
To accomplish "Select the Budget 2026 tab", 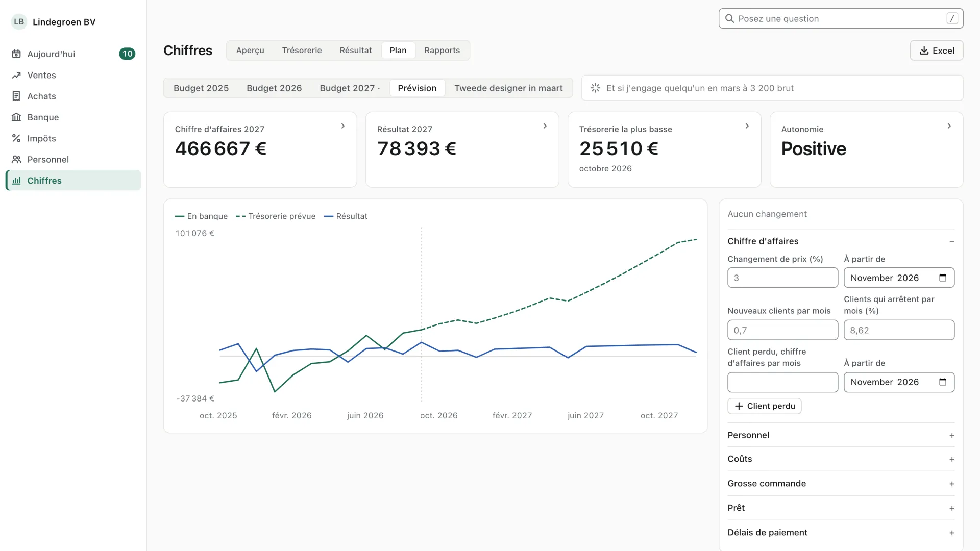I will tap(274, 88).
